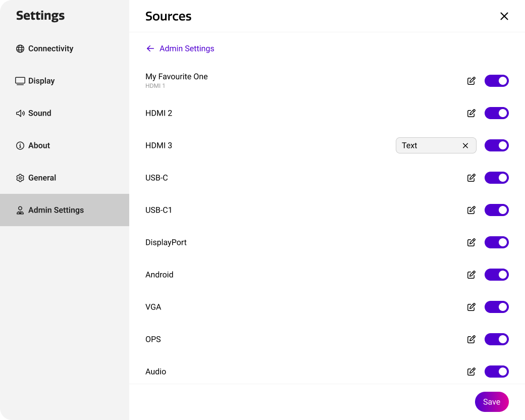Open the About section

tap(39, 145)
